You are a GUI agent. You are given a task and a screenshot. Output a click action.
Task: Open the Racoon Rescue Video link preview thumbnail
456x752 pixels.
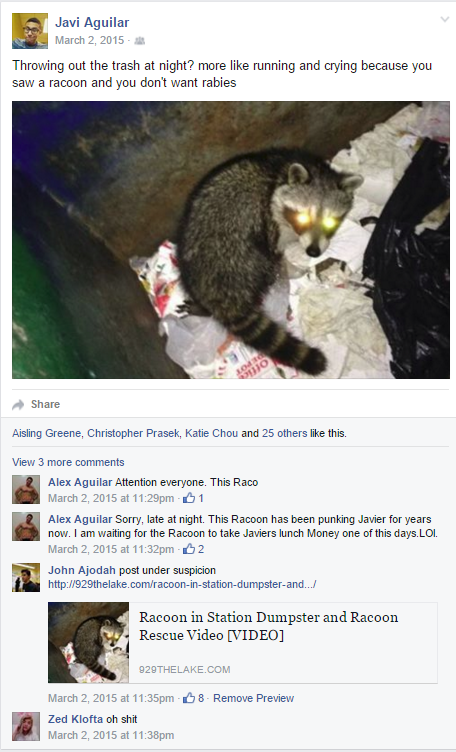[x=89, y=642]
